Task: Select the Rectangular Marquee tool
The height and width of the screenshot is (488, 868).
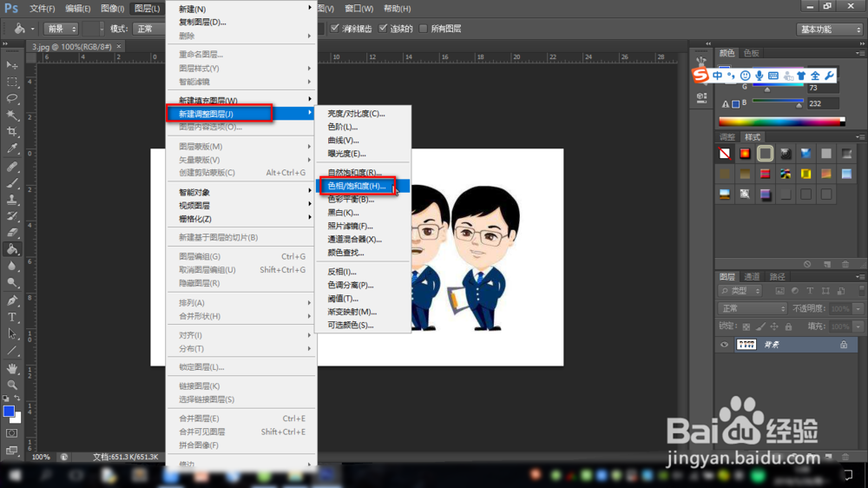Action: point(11,82)
